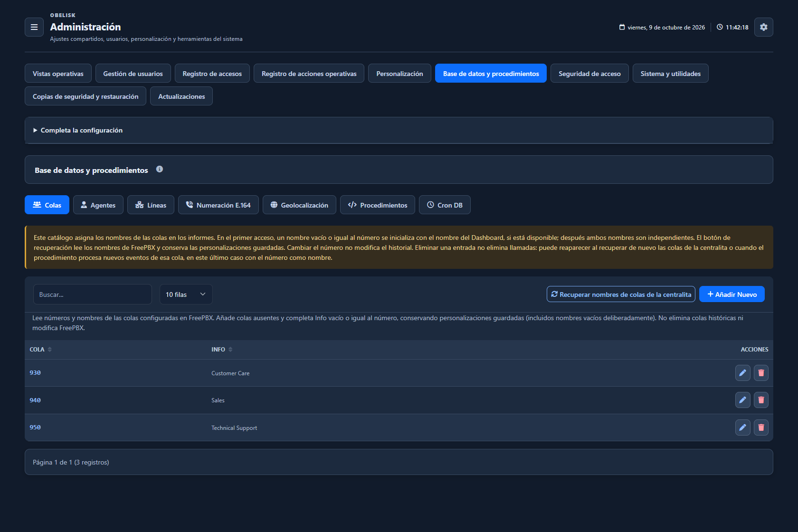Image resolution: width=798 pixels, height=532 pixels.
Task: Open the Numeración E.164 sub-tab
Action: click(x=218, y=205)
